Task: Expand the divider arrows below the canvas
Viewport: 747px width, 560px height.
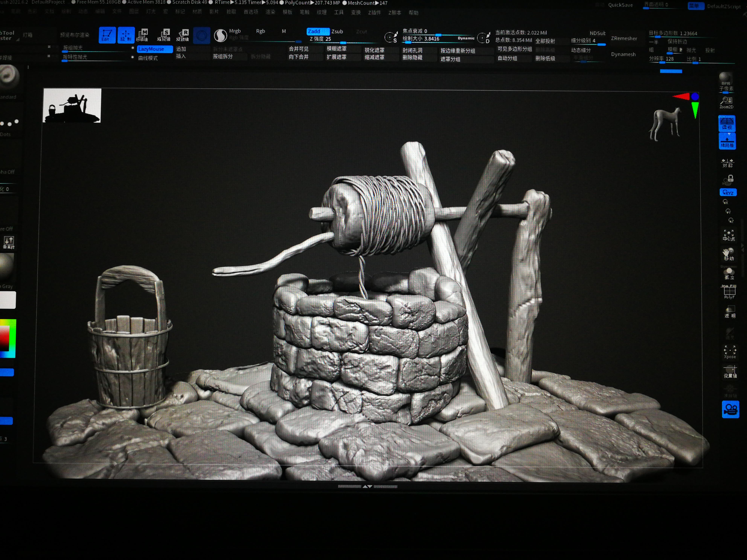Action: coord(367,486)
